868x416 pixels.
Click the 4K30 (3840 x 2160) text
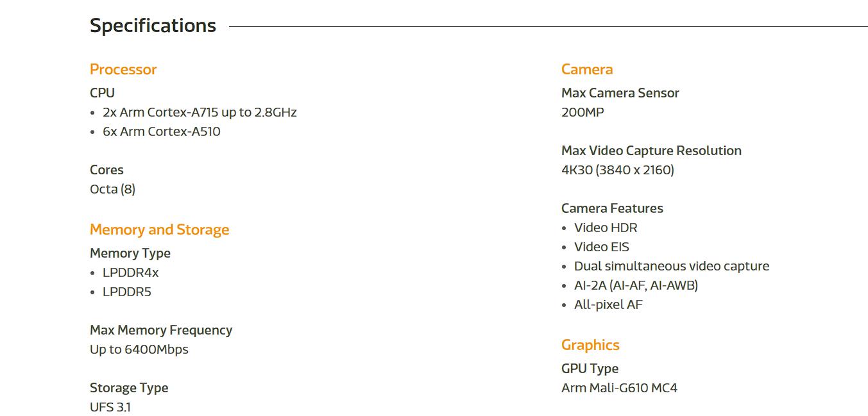618,170
